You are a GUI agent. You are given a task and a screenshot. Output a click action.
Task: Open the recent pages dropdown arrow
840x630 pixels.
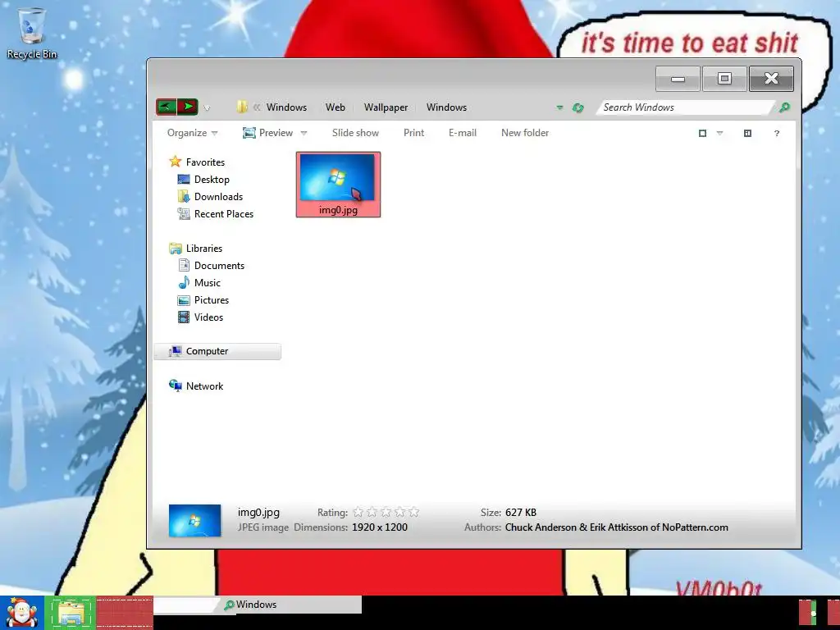point(207,107)
